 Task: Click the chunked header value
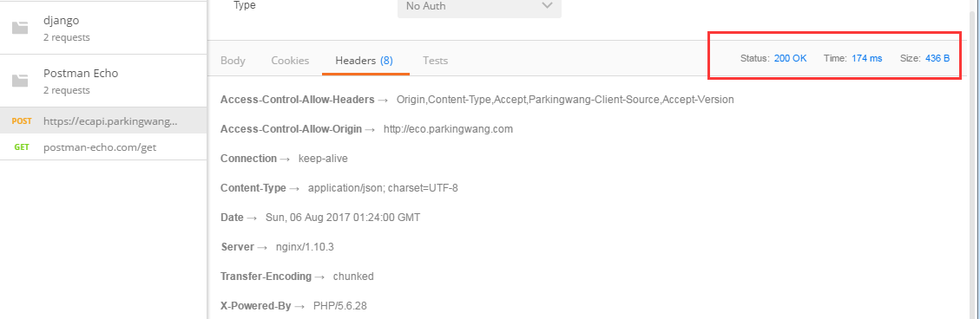pos(353,277)
